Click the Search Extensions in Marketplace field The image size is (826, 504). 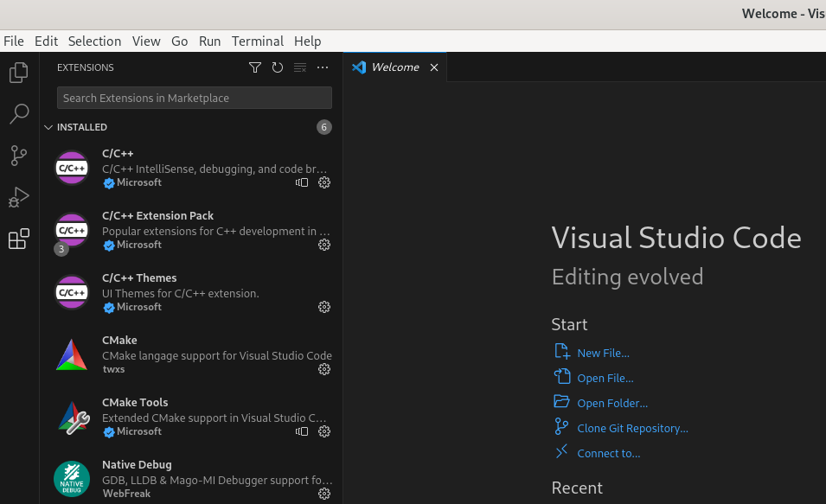(194, 98)
